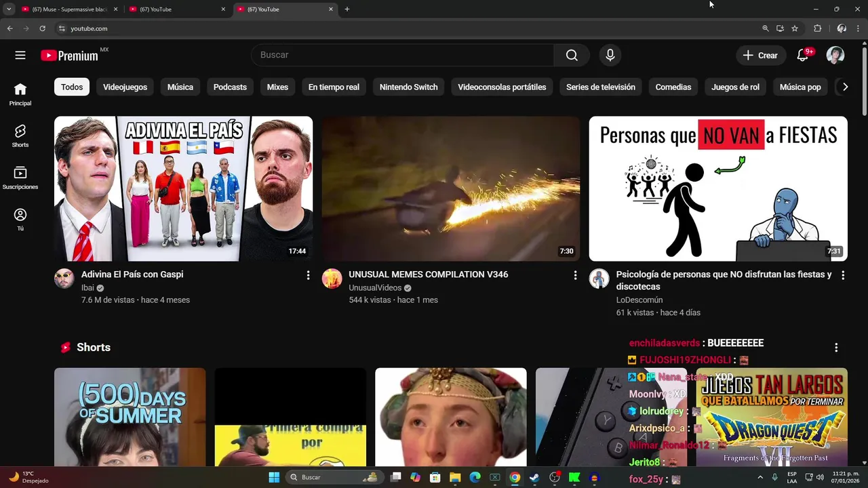Open Ibai channel avatar
This screenshot has height=488, width=868.
pyautogui.click(x=64, y=279)
